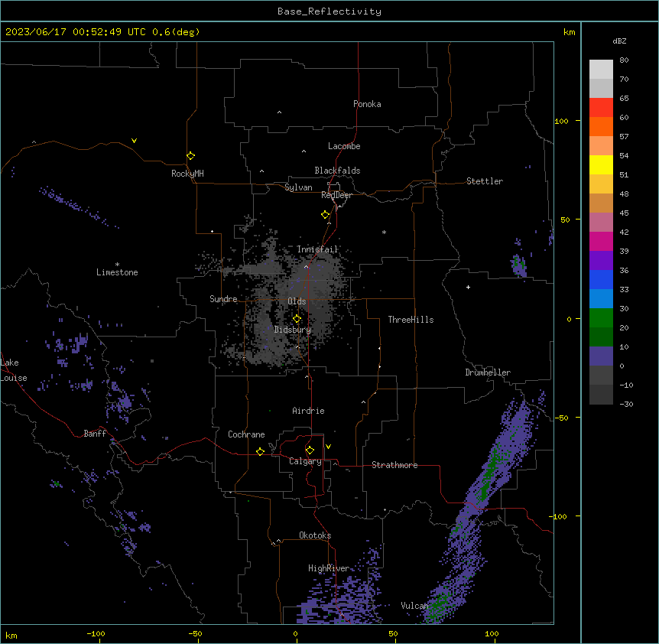Click the yellow v marker northwest of RockyMH
This screenshot has height=644, width=659.
134,141
